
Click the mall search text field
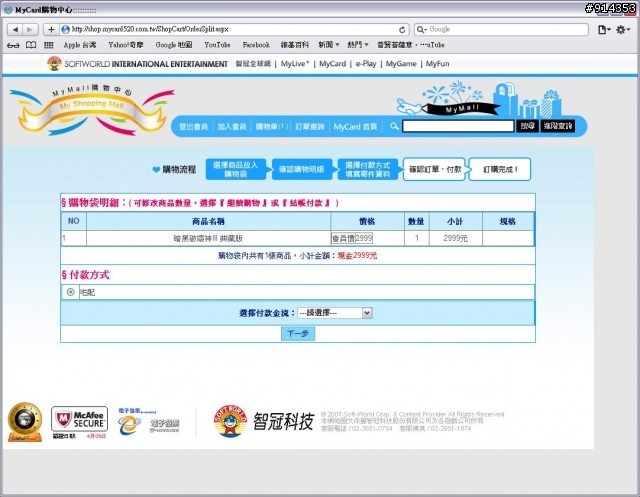tap(458, 126)
